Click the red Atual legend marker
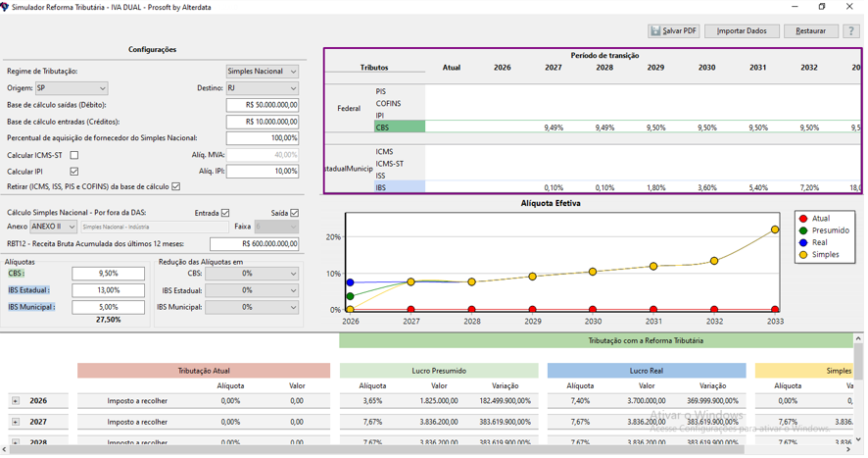This screenshot has height=458, width=868. (x=803, y=219)
